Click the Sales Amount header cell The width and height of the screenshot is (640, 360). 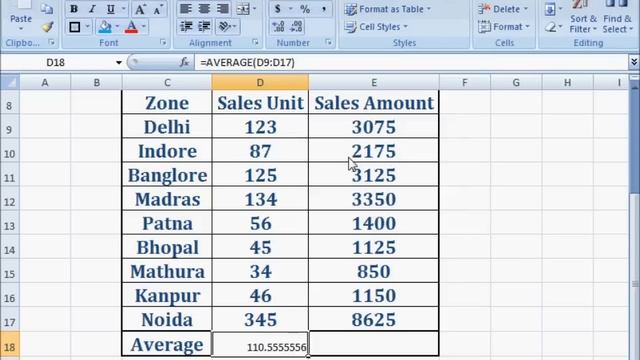click(374, 103)
